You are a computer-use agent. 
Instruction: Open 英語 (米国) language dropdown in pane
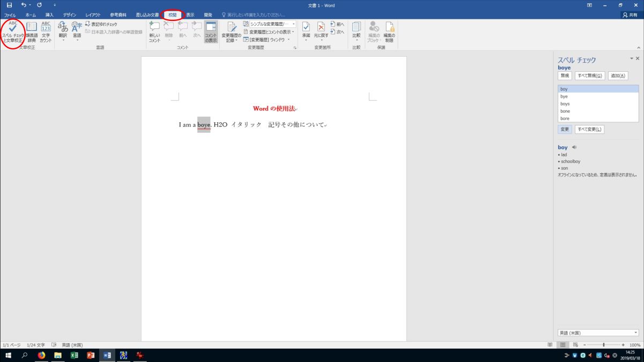tap(598, 333)
